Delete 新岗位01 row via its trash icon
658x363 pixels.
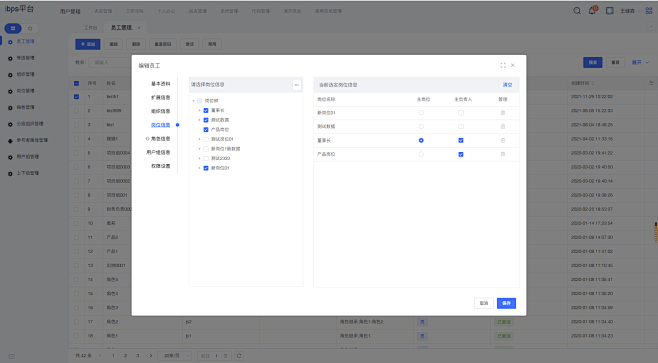[503, 113]
